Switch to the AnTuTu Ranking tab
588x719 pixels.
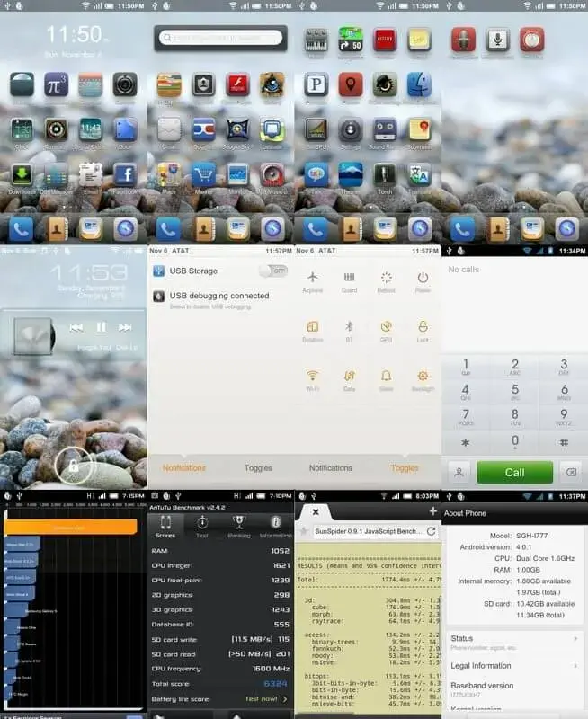[238, 526]
